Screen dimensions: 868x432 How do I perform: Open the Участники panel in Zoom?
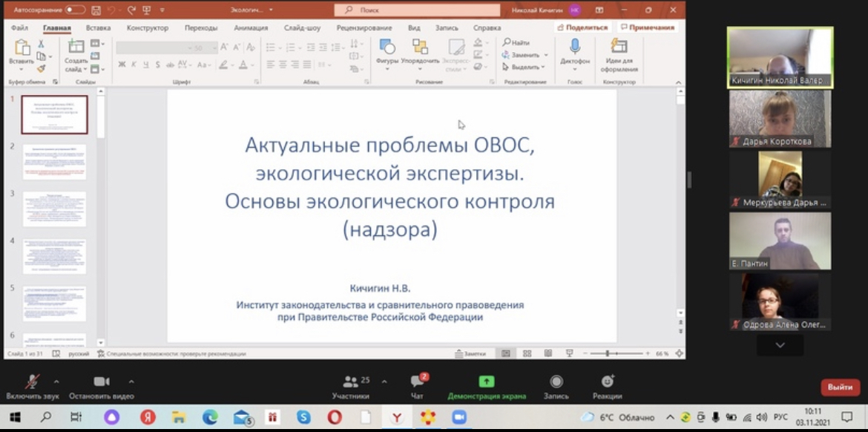[x=350, y=387]
